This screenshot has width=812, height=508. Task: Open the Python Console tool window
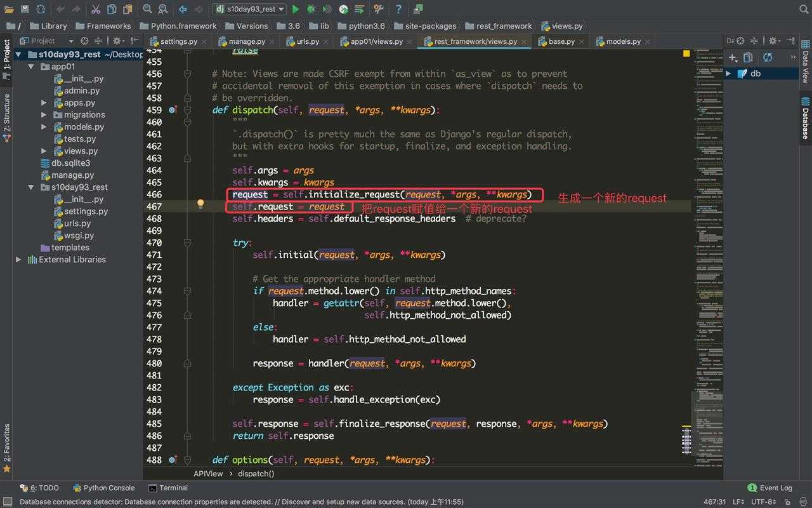[104, 488]
